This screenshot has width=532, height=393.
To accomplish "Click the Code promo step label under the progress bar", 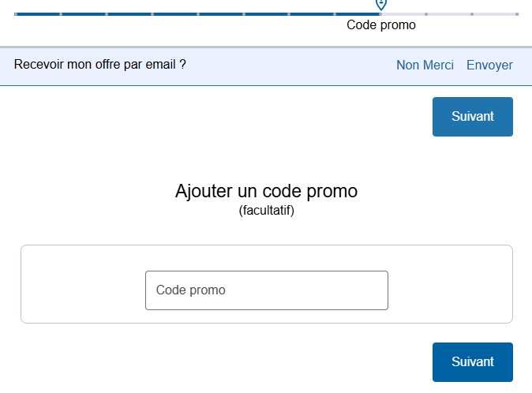I will [381, 25].
